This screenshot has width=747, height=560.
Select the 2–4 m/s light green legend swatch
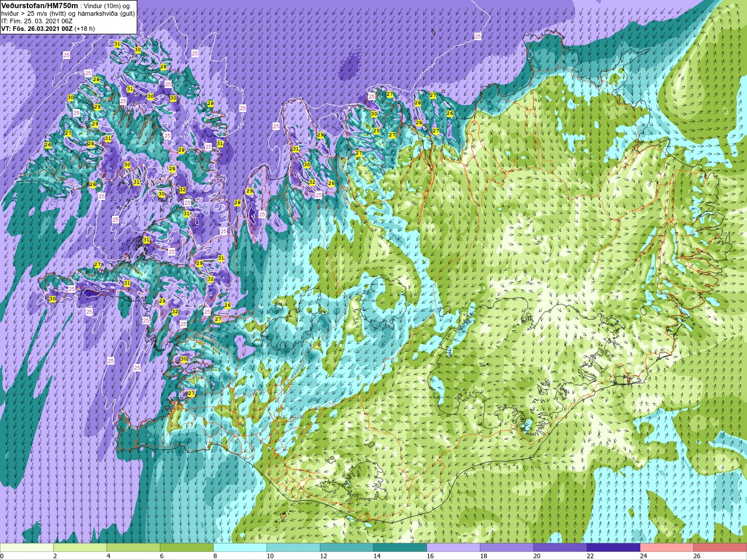point(80,548)
